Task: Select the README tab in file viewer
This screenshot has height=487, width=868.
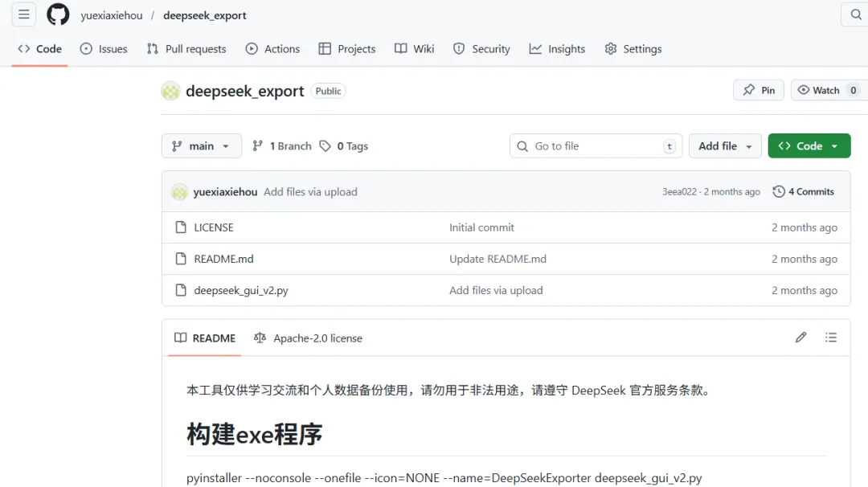Action: (205, 338)
